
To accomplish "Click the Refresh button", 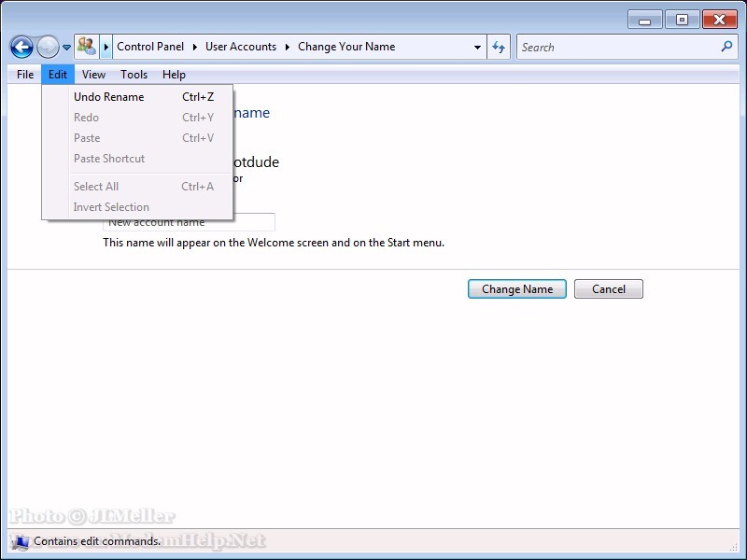I will click(x=499, y=47).
